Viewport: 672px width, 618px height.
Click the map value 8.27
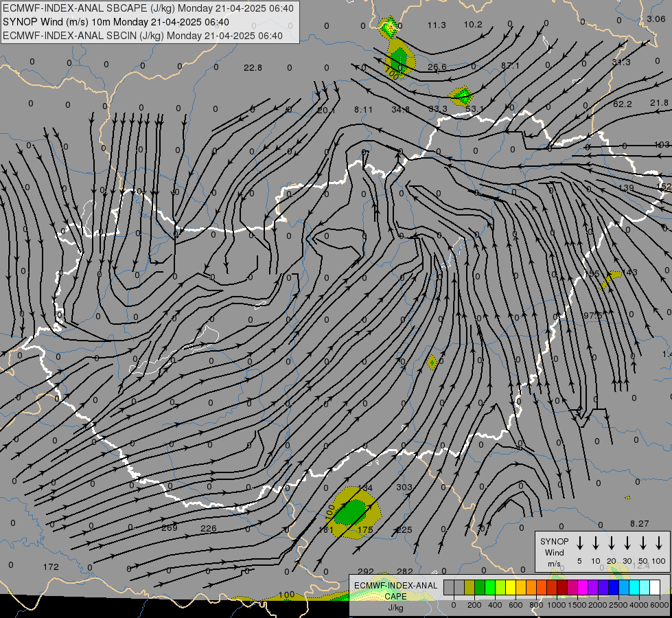[x=640, y=524]
